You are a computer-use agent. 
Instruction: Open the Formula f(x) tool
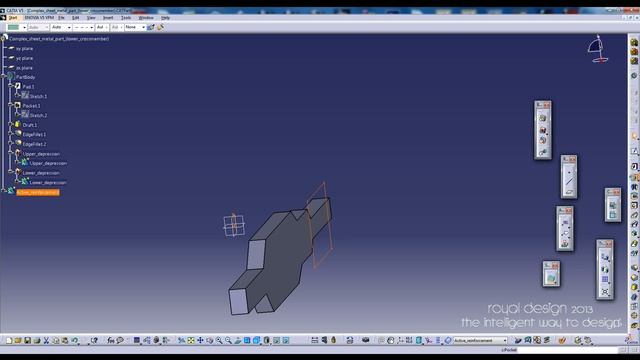111,340
